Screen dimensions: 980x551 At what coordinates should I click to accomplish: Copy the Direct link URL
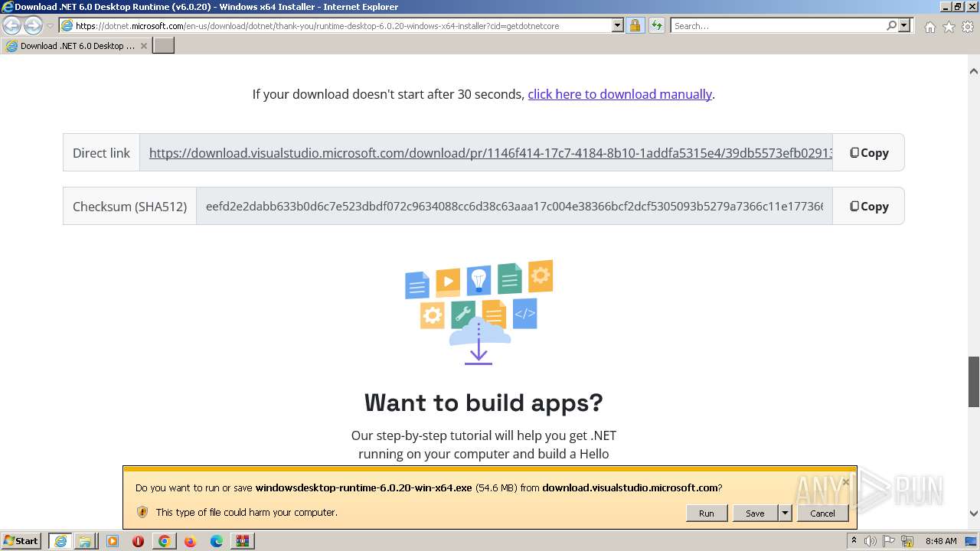tap(869, 153)
